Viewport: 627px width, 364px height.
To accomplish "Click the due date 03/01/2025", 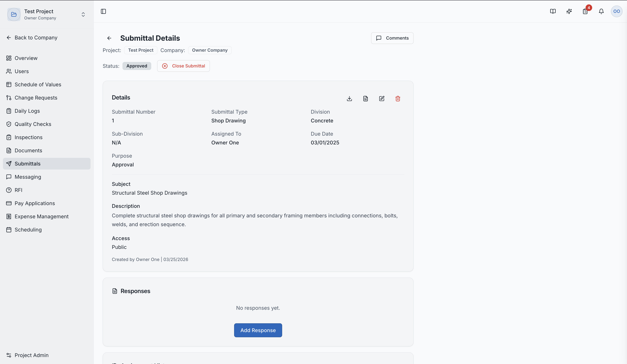I will (x=325, y=143).
